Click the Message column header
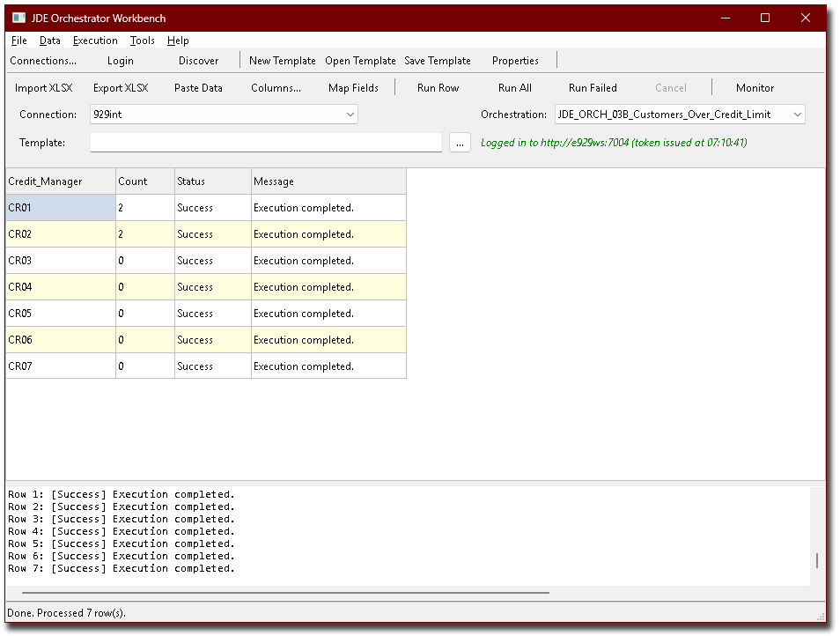The height and width of the screenshot is (636, 840). coord(328,181)
